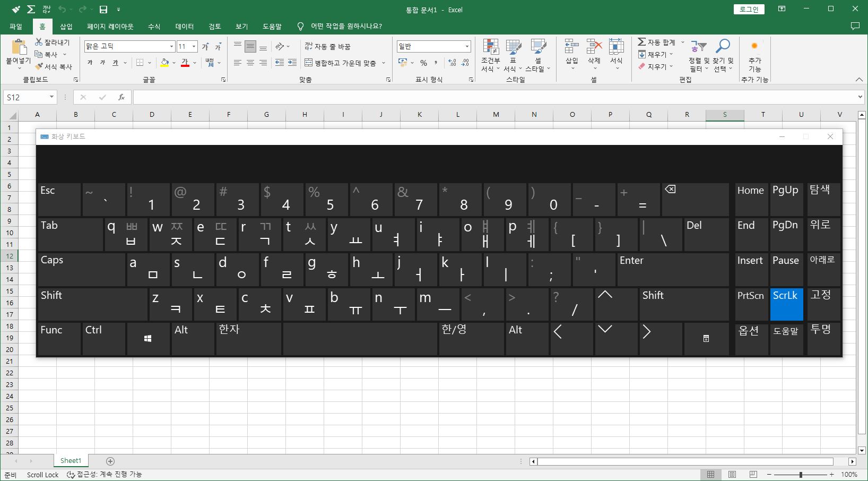The width and height of the screenshot is (868, 481).
Task: Click the Esc key on the on-screen keyboard
Action: pyautogui.click(x=59, y=200)
